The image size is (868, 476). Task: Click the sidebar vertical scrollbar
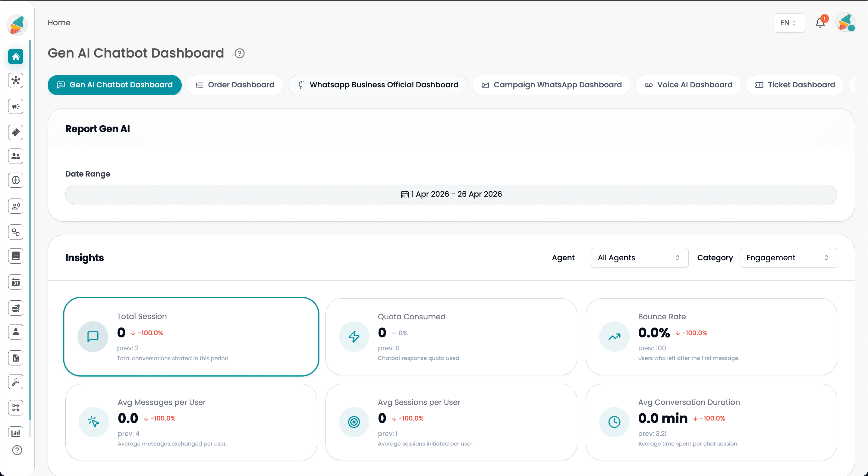click(30, 230)
